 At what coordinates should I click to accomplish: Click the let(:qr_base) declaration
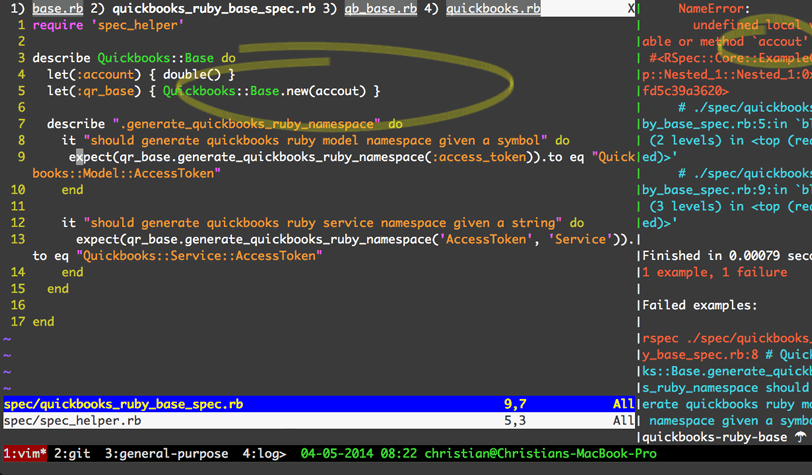pos(94,91)
